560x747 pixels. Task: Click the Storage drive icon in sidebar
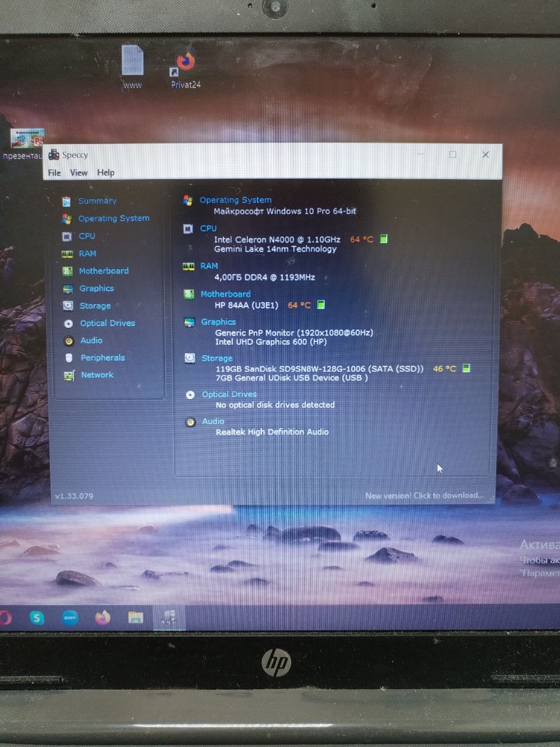(x=68, y=306)
